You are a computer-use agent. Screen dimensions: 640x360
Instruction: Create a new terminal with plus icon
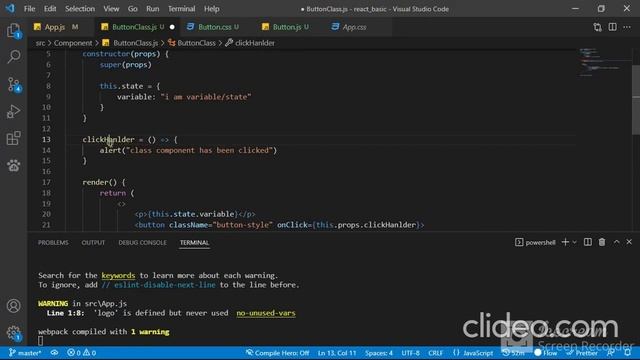coord(565,242)
